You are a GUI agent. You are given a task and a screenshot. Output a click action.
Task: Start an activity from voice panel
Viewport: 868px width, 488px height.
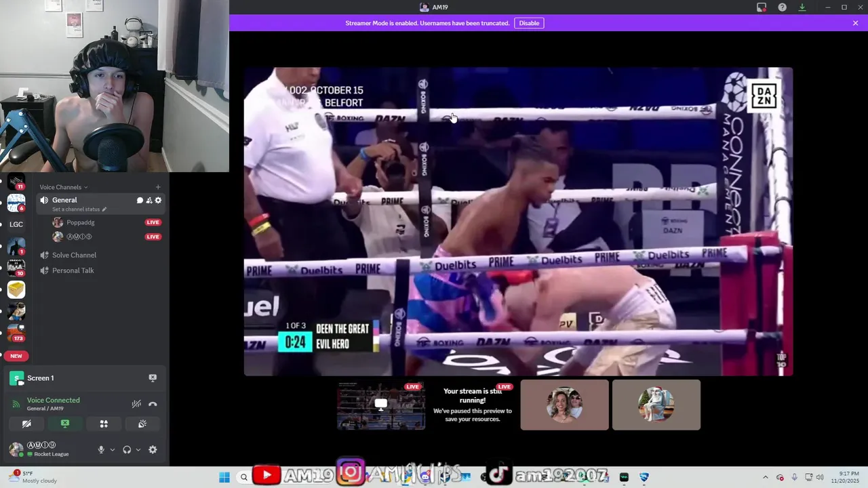coord(104,424)
